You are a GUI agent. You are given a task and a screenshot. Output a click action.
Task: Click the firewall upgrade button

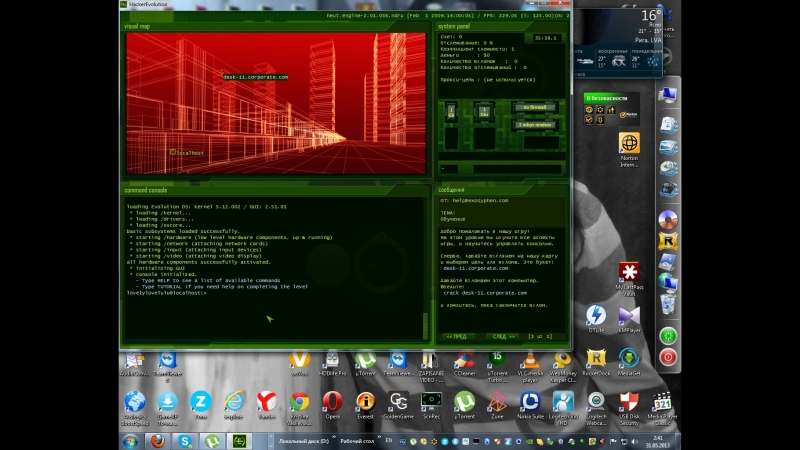click(x=534, y=108)
